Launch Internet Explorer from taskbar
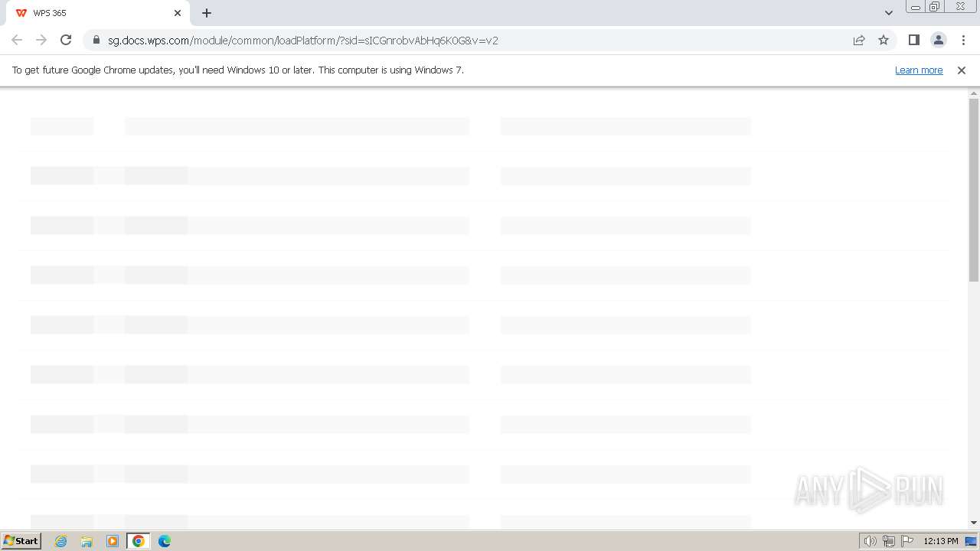 61,541
